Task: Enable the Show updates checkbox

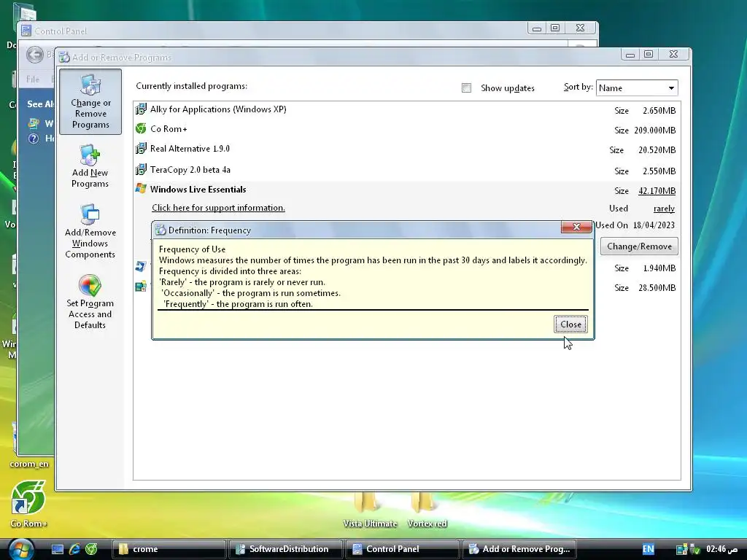Action: tap(466, 88)
